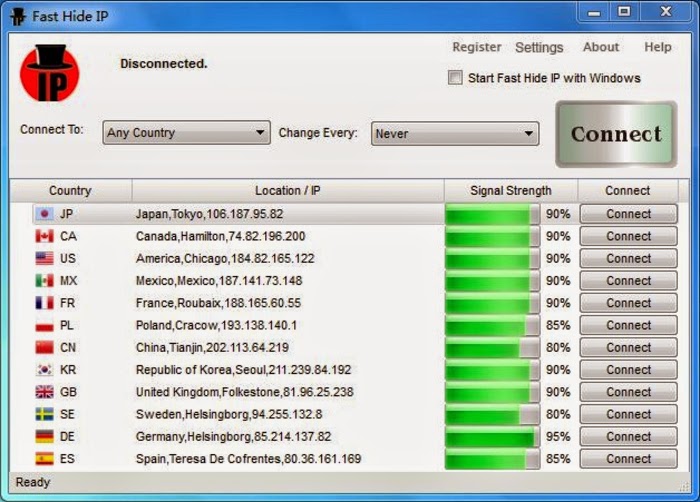The width and height of the screenshot is (700, 502).
Task: Close the Fast Hide IP window
Action: coord(666,12)
